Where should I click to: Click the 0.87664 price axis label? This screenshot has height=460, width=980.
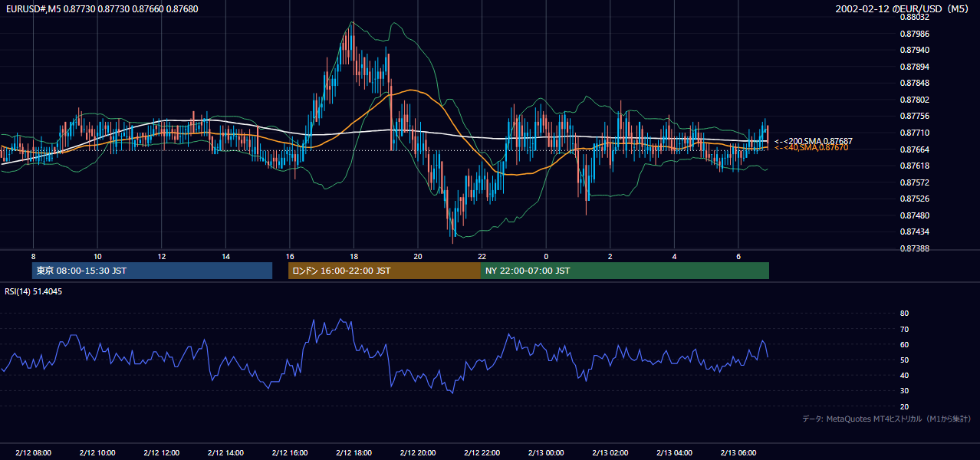pyautogui.click(x=915, y=149)
